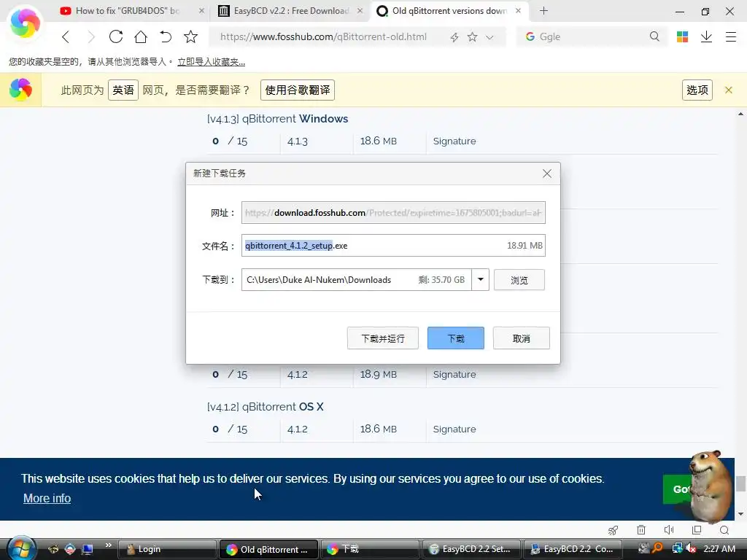Screen dimensions: 747x560
Task: Close the EasyBCD tab
Action: 360,10
